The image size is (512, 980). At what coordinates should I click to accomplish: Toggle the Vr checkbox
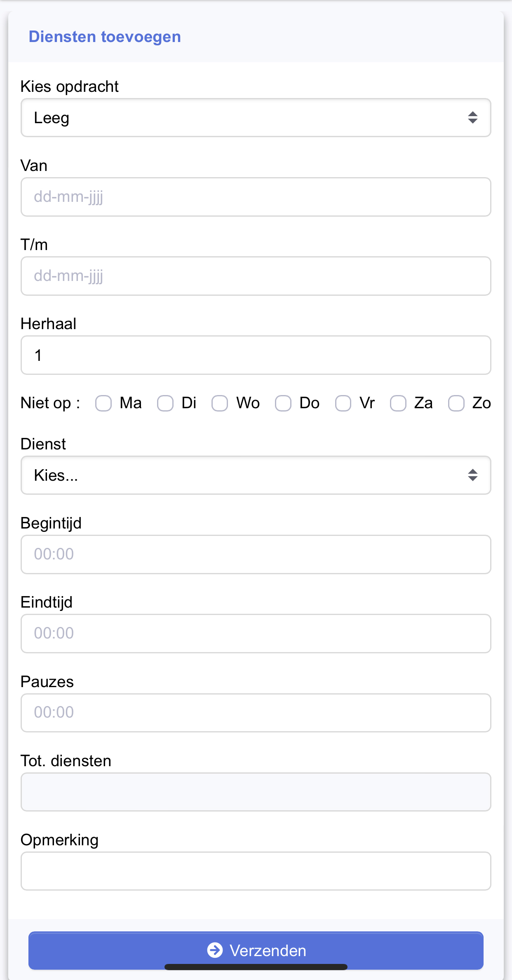pyautogui.click(x=343, y=403)
